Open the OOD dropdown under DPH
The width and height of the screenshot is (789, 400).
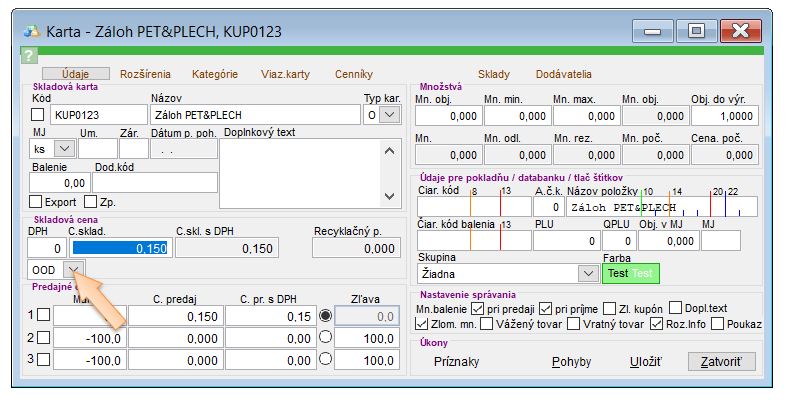click(x=74, y=270)
